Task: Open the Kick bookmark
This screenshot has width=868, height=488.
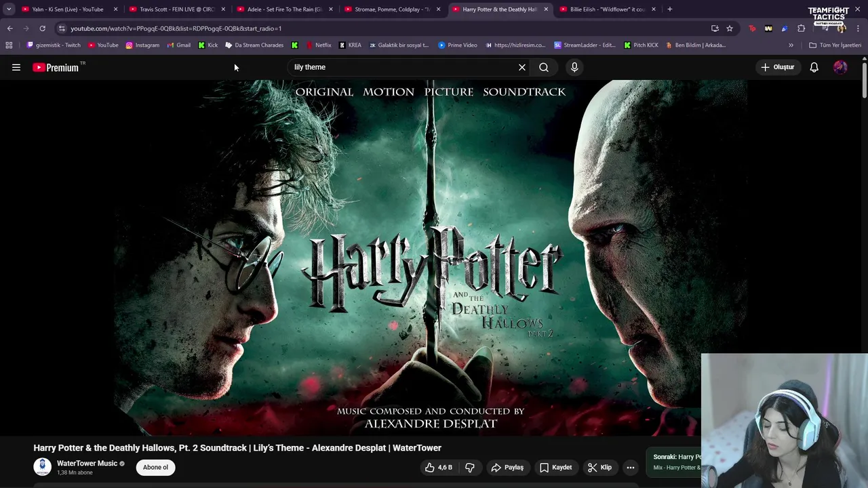Action: pos(208,45)
